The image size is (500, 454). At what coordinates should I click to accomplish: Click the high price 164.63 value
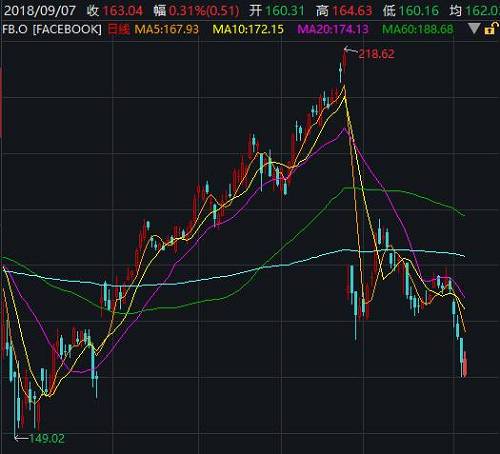click(352, 11)
